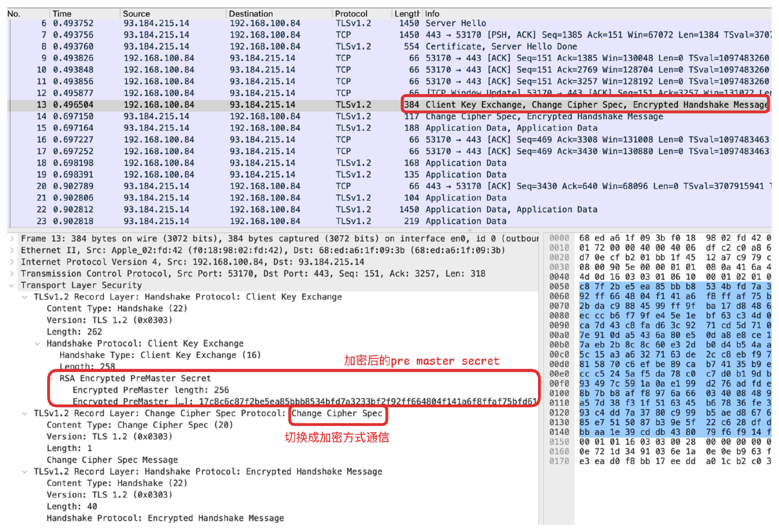The height and width of the screenshot is (532, 779).
Task: Click the Destination column header
Action: [x=251, y=14]
